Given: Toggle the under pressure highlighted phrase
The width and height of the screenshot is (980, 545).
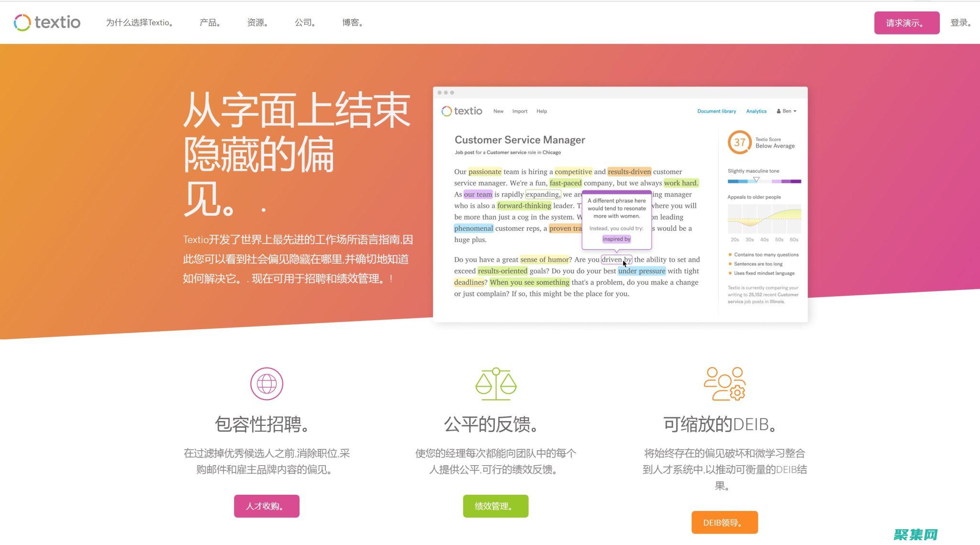Looking at the screenshot, I should pos(642,271).
